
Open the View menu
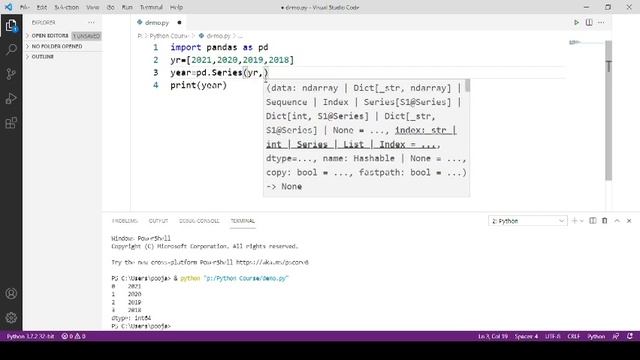pyautogui.click(x=93, y=7)
